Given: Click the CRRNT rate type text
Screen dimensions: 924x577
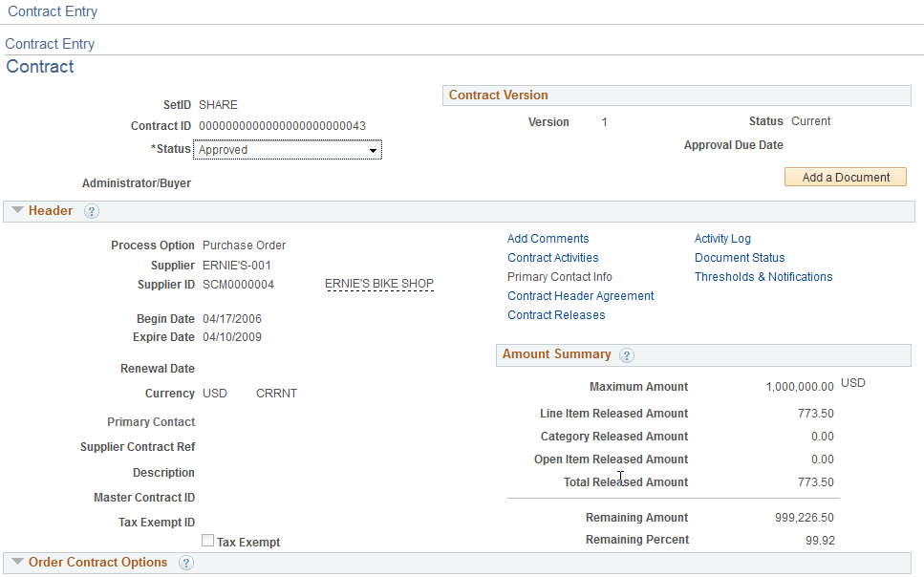Looking at the screenshot, I should pos(276,394).
